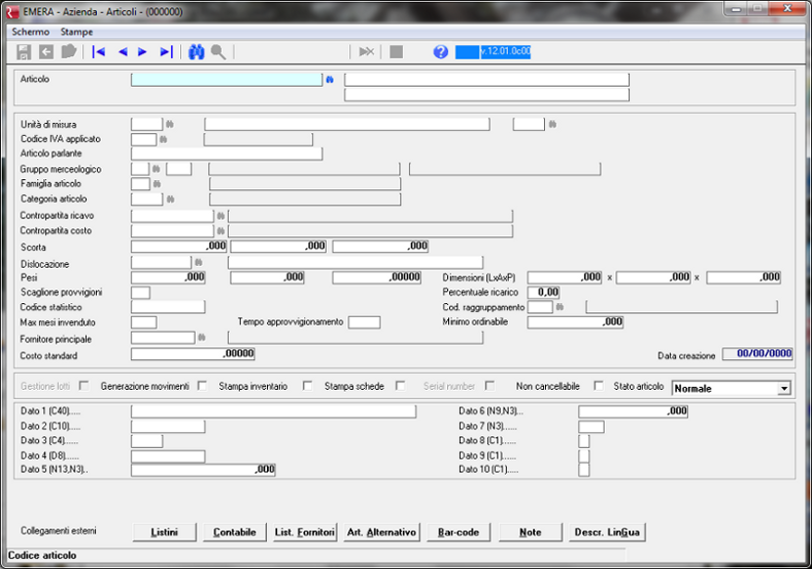This screenshot has height=569, width=812.
Task: Open lookup beside Unità di misura code
Action: pyautogui.click(x=169, y=125)
